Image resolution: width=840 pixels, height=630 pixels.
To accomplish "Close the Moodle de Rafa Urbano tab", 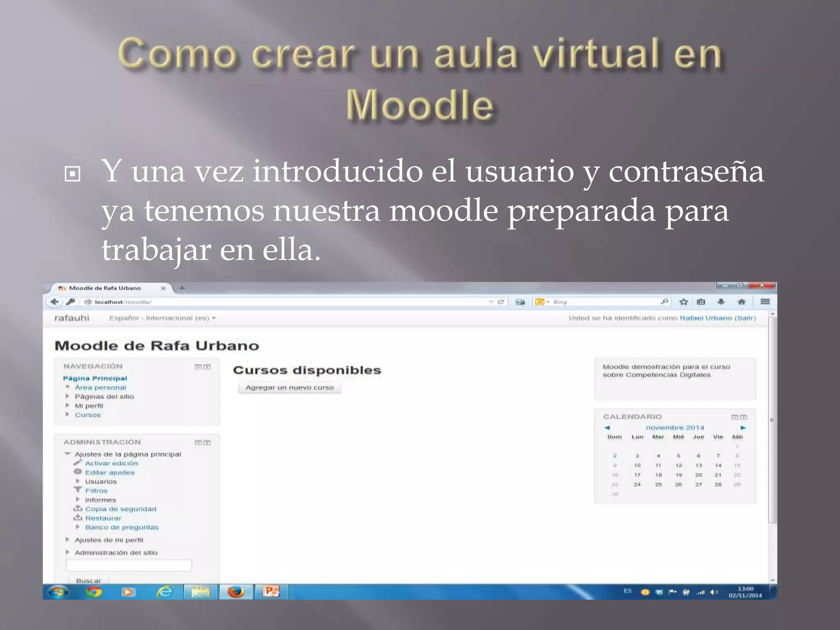I will (163, 288).
